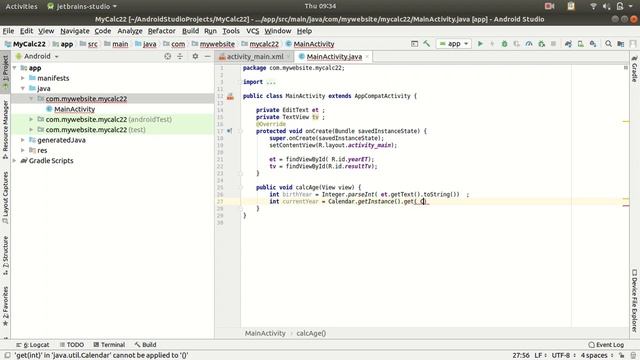This screenshot has width=640, height=360.
Task: Click the inspection indicator at editor top-right
Action: tap(626, 68)
